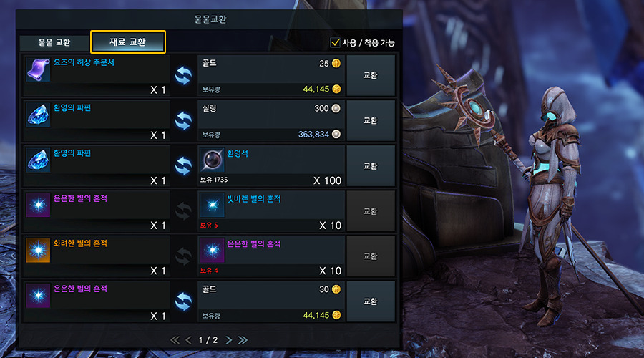Click the gold coin icon next to 25
The height and width of the screenshot is (358, 644).
[336, 63]
